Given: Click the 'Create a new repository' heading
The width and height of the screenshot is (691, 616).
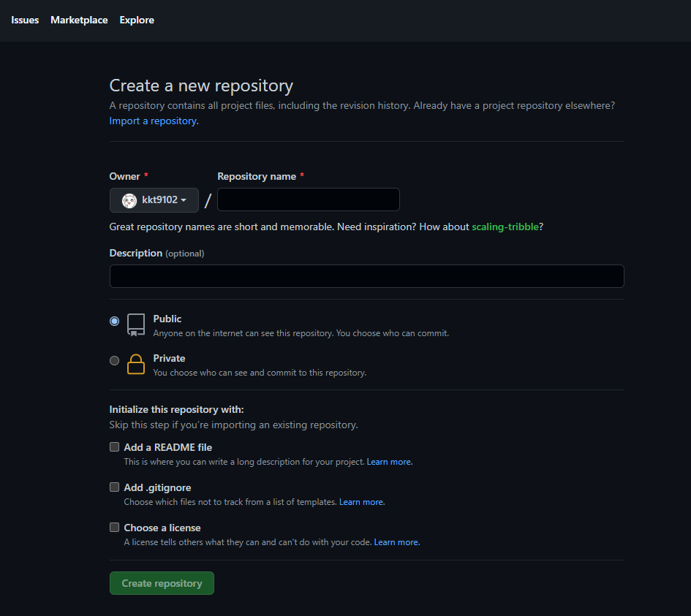Looking at the screenshot, I should (x=201, y=85).
